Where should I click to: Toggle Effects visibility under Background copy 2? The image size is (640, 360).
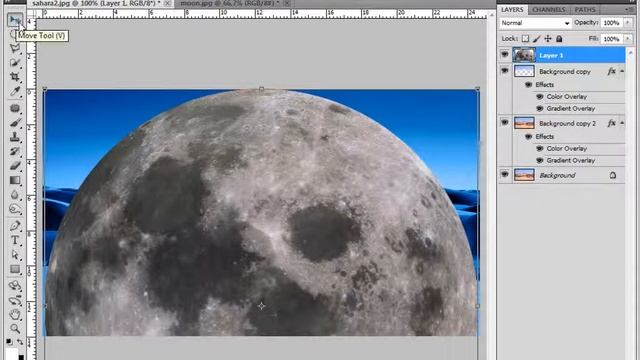[x=528, y=136]
